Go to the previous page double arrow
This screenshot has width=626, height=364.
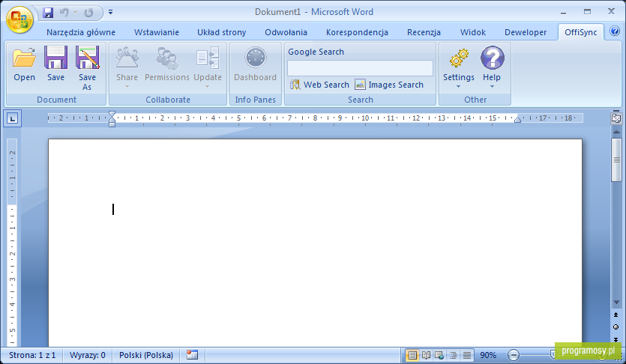[x=616, y=315]
